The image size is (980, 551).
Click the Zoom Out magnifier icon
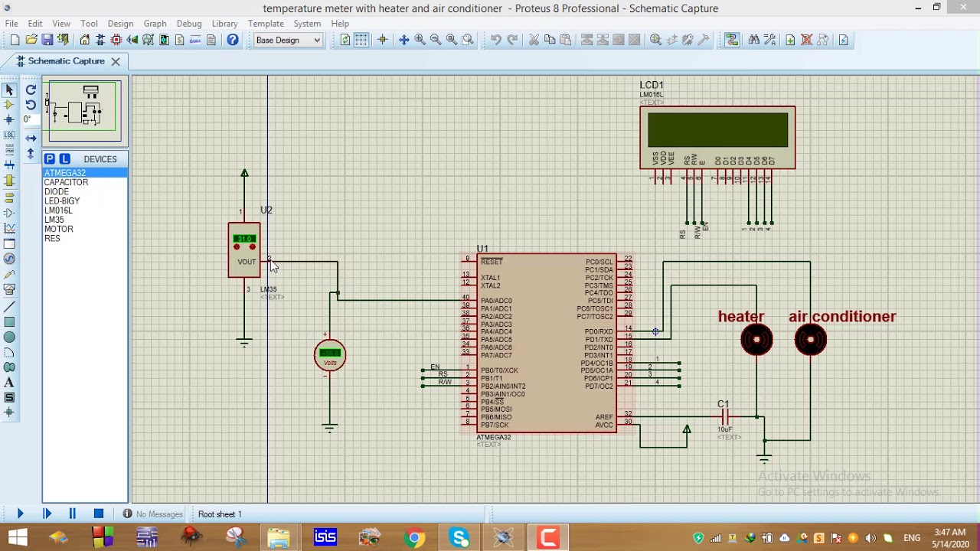coord(436,40)
